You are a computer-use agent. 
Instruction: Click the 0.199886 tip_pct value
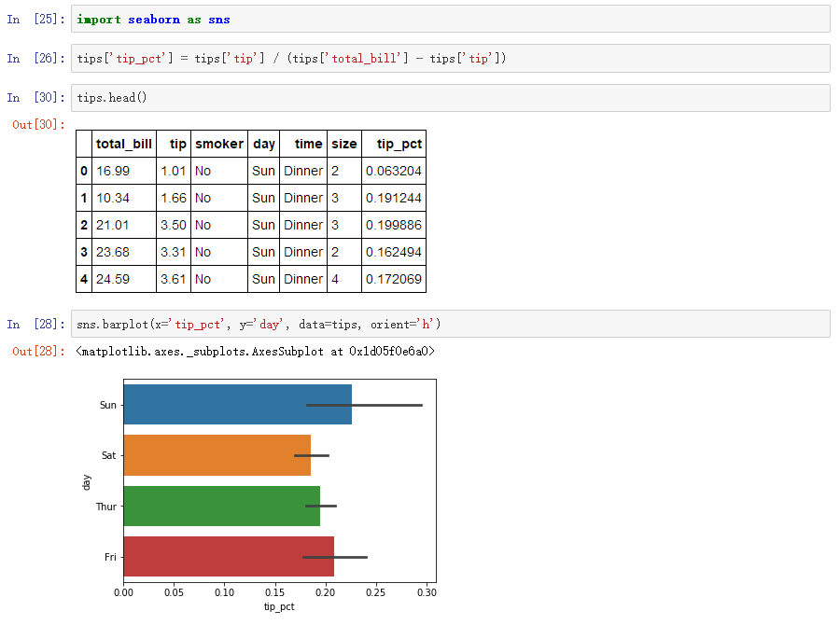[x=393, y=225]
